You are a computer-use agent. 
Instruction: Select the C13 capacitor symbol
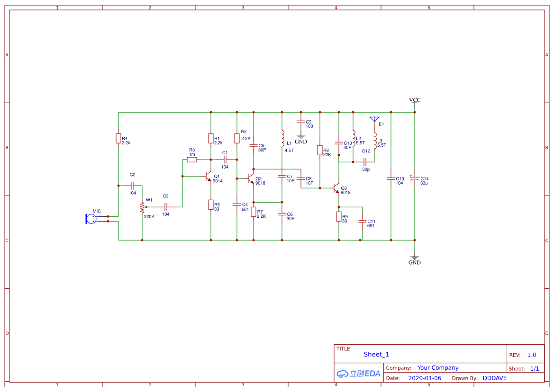(391, 178)
